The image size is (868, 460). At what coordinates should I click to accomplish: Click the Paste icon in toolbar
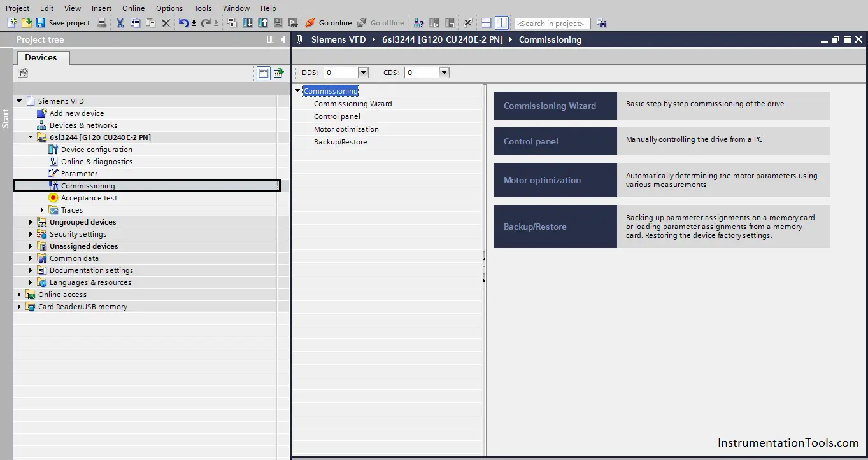[x=150, y=23]
